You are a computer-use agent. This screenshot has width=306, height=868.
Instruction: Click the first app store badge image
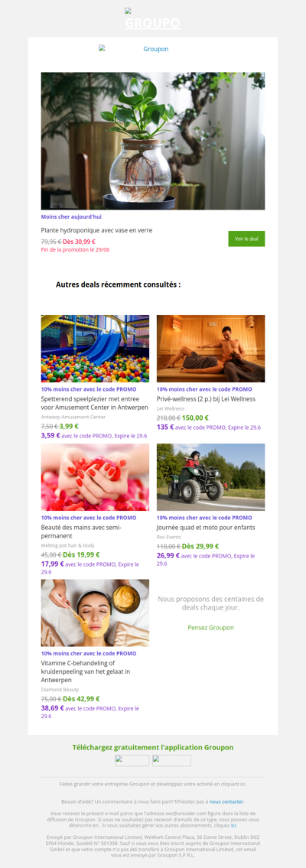coord(132,760)
